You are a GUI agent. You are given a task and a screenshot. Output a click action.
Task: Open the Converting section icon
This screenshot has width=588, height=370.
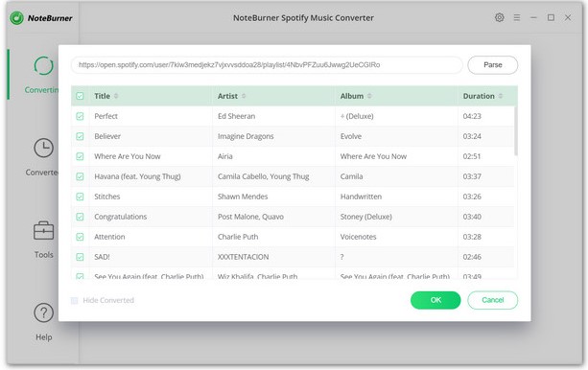coord(44,66)
